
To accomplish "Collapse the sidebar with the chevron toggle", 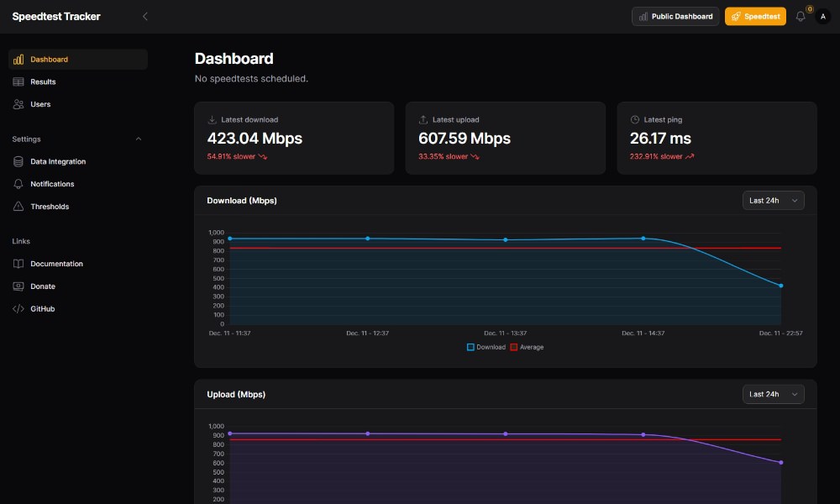I will click(144, 16).
